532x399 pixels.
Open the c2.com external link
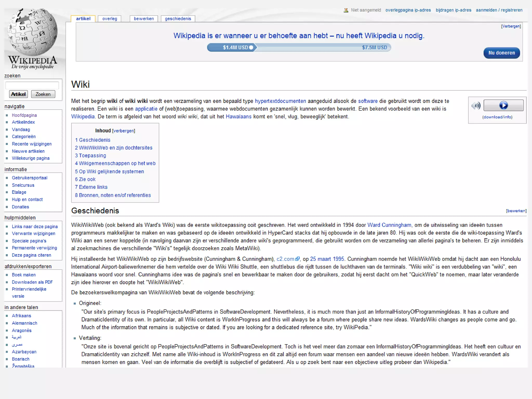[x=285, y=259]
